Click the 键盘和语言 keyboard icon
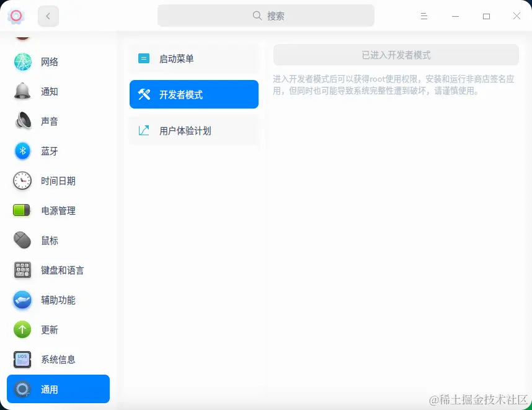Viewport: 532px width, 410px height. (22, 270)
